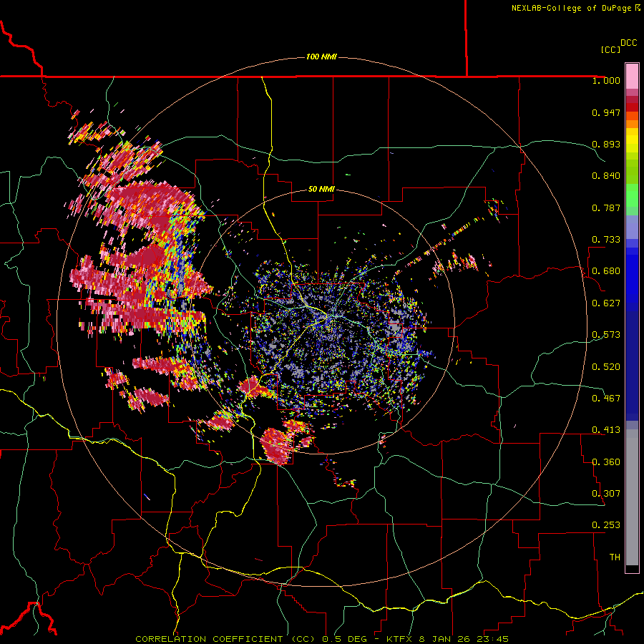The width and height of the screenshot is (644, 644).
Task: Click the 50 NMI range ring label
Action: coord(321,189)
